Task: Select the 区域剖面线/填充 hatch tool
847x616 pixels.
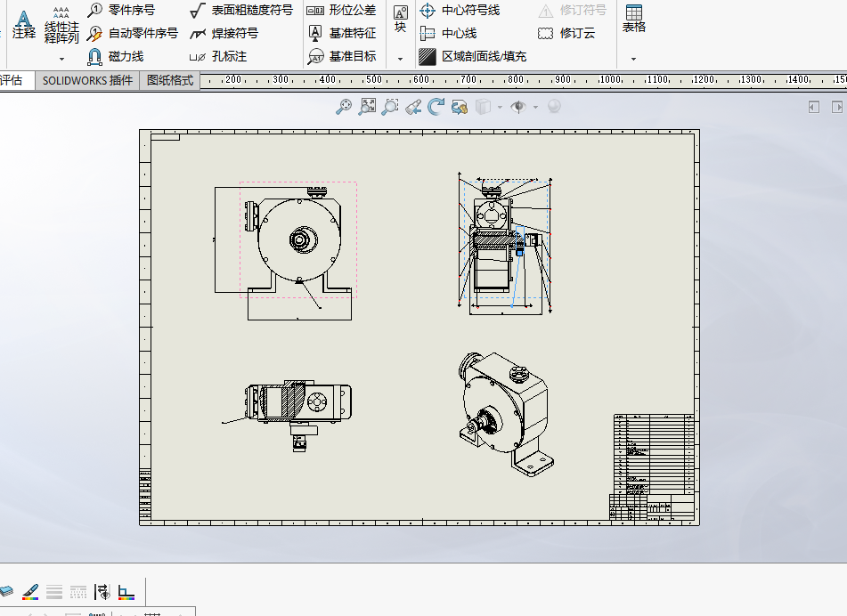Action: (x=473, y=56)
